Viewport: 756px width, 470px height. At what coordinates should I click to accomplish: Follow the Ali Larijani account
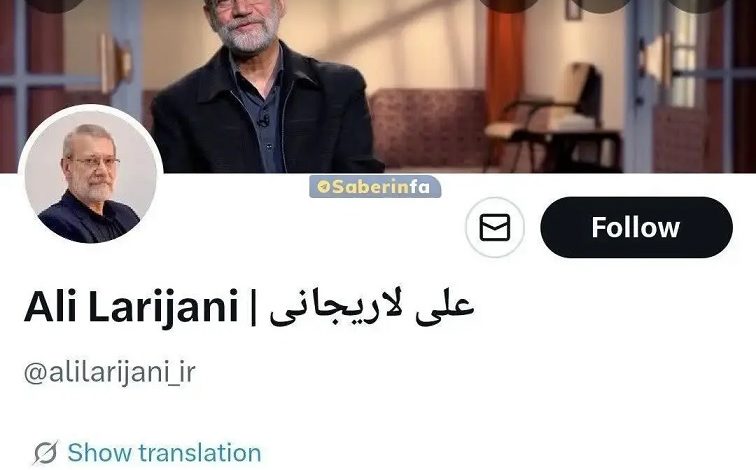(x=636, y=227)
